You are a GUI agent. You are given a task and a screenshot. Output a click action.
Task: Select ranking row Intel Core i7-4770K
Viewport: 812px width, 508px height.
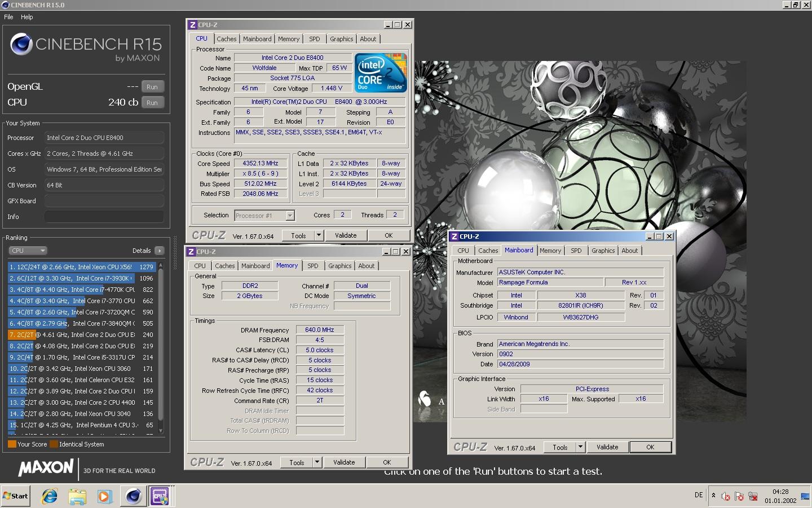pos(82,290)
